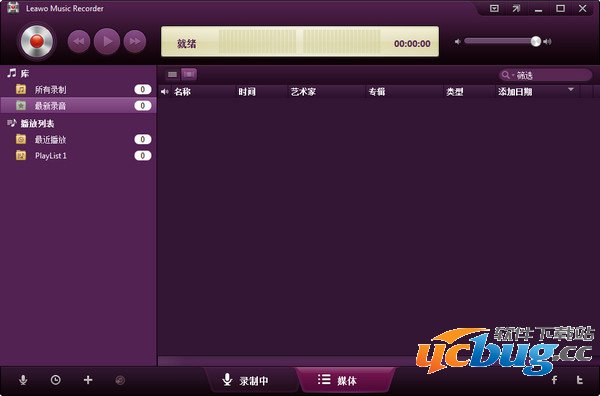Click the 最新录音 count badge
Screen dimensions: 600x396
143,106
